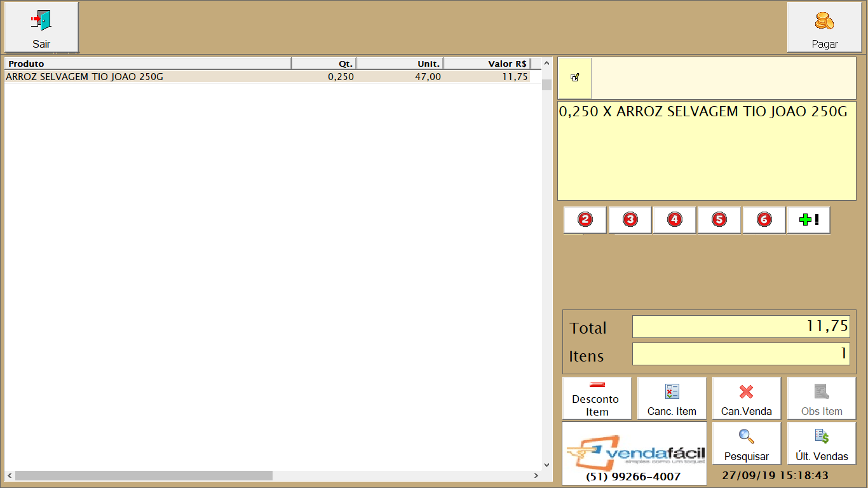Click the Produto column header
Screen dimensions: 868x488
point(148,64)
